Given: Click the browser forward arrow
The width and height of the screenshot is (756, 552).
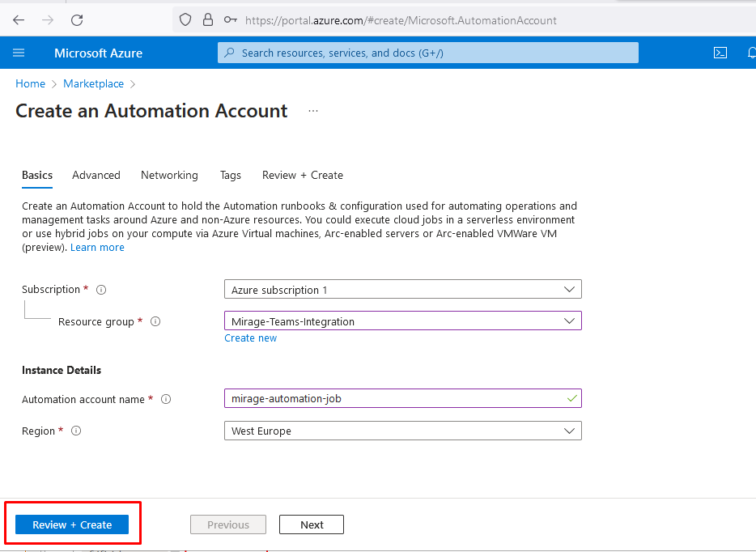Looking at the screenshot, I should click(48, 19).
